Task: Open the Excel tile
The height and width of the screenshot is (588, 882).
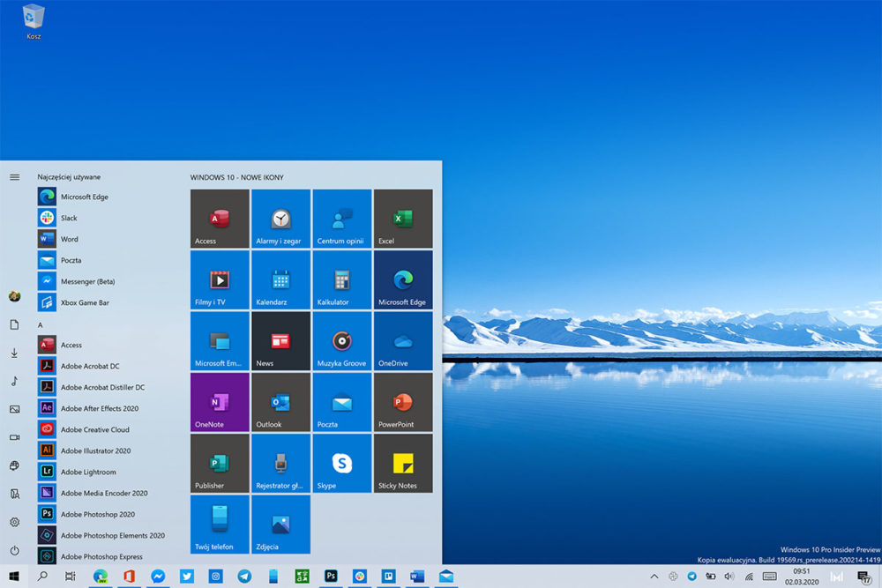Action: 403,219
